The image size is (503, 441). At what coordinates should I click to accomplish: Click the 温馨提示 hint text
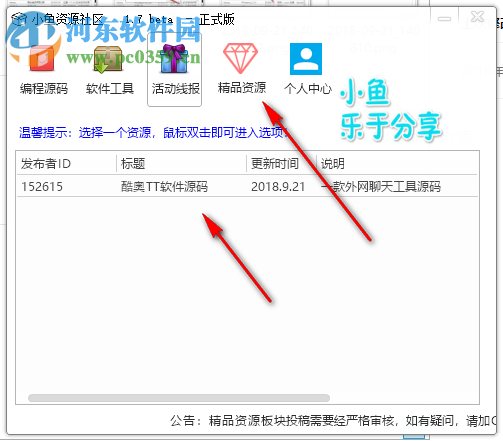click(x=153, y=133)
